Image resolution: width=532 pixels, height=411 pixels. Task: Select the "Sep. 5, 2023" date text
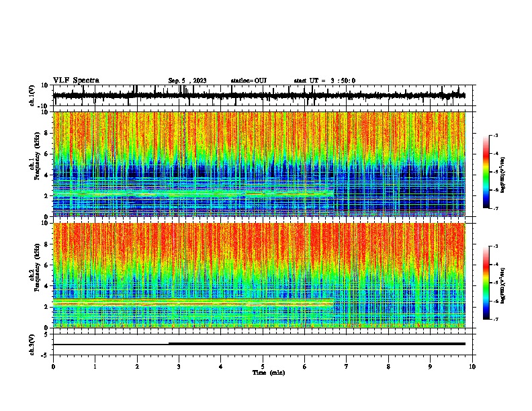tap(187, 81)
